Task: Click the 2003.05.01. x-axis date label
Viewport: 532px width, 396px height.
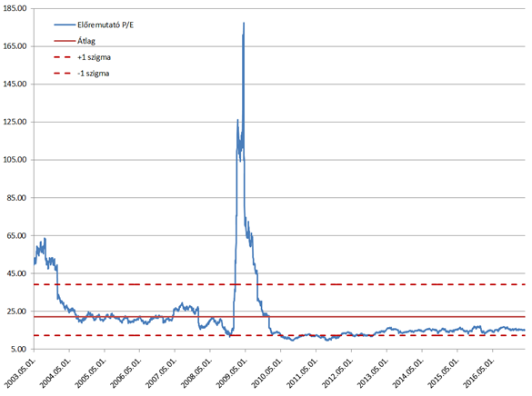Action: [x=20, y=373]
